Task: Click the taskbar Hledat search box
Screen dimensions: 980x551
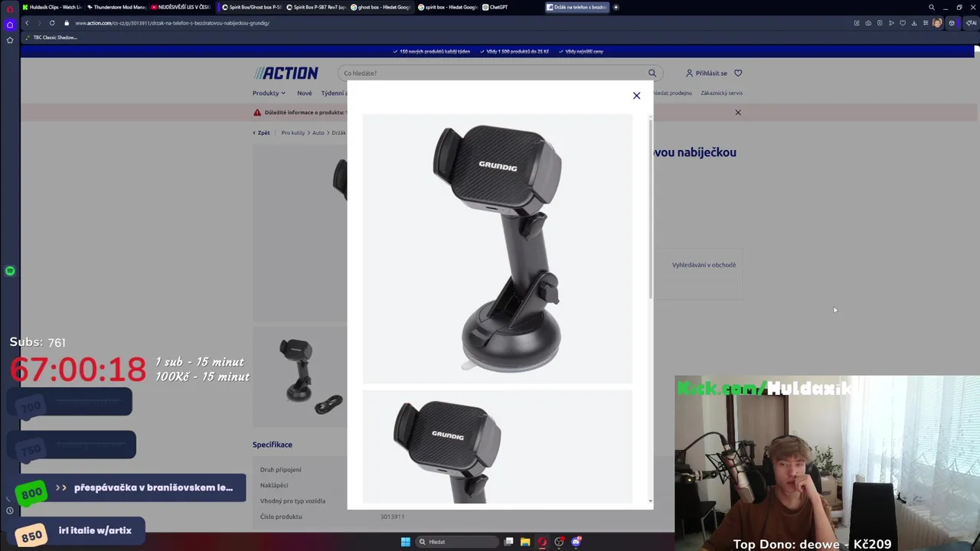Action: pyautogui.click(x=457, y=542)
